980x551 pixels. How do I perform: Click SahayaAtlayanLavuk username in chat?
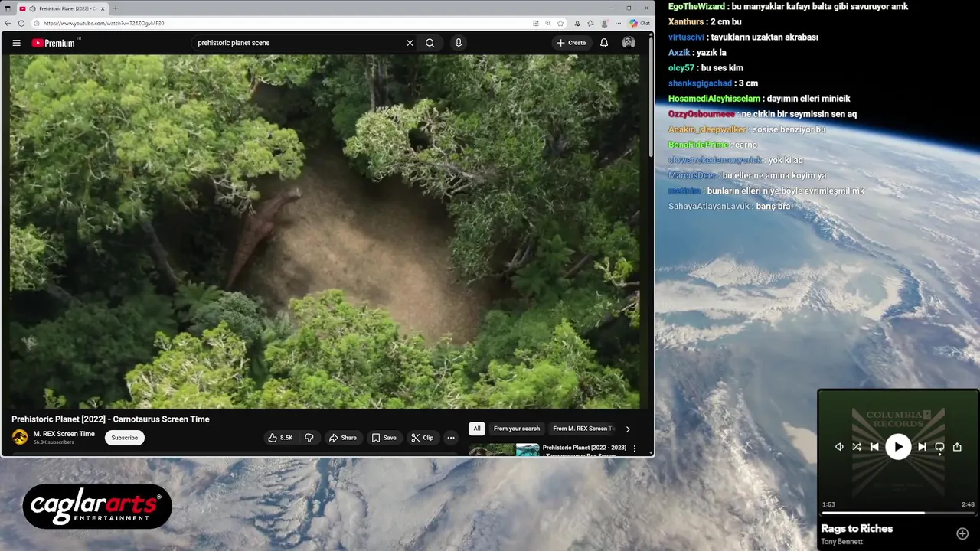[x=709, y=206]
